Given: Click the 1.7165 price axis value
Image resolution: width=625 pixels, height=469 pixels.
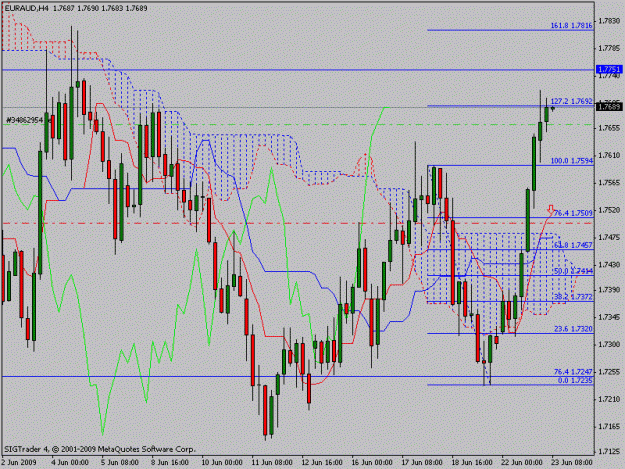Looking at the screenshot, I should coord(609,426).
